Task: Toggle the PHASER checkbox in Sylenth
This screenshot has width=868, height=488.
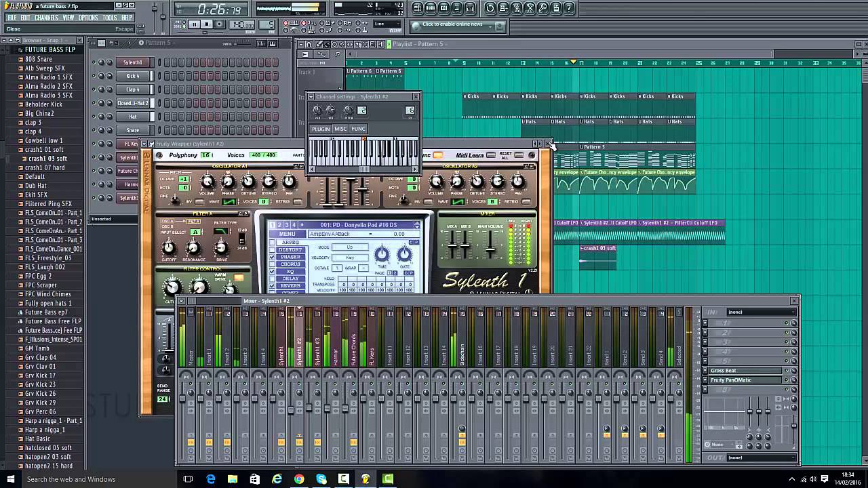Action: pyautogui.click(x=272, y=257)
